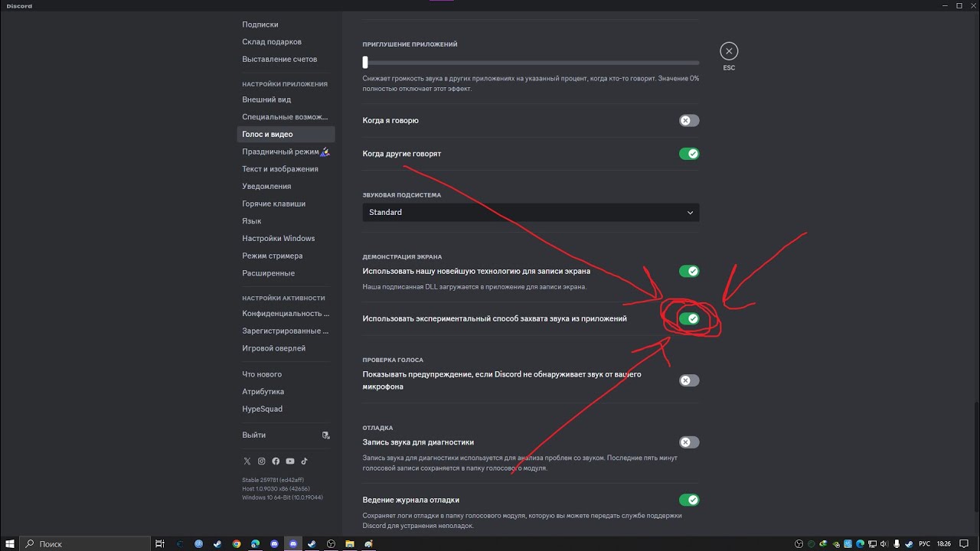Turn off experimental application audio capture switch
Viewport: 980px width, 551px height.
click(x=689, y=318)
